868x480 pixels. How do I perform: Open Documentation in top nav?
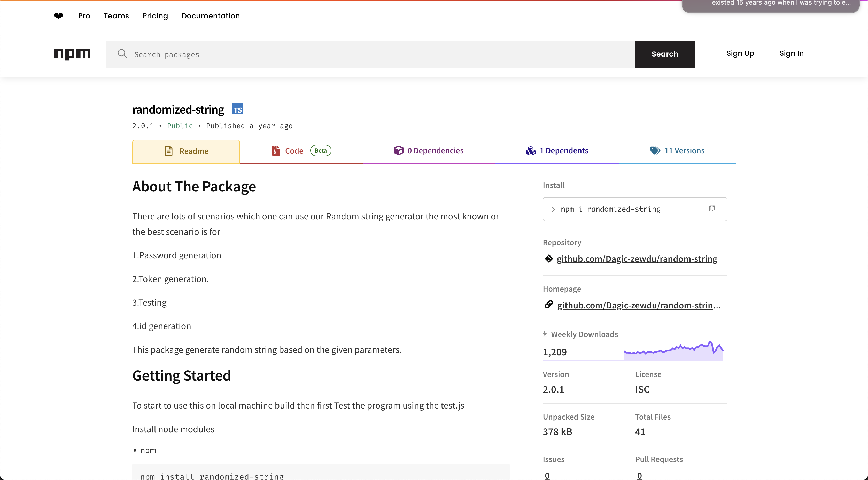pos(211,16)
